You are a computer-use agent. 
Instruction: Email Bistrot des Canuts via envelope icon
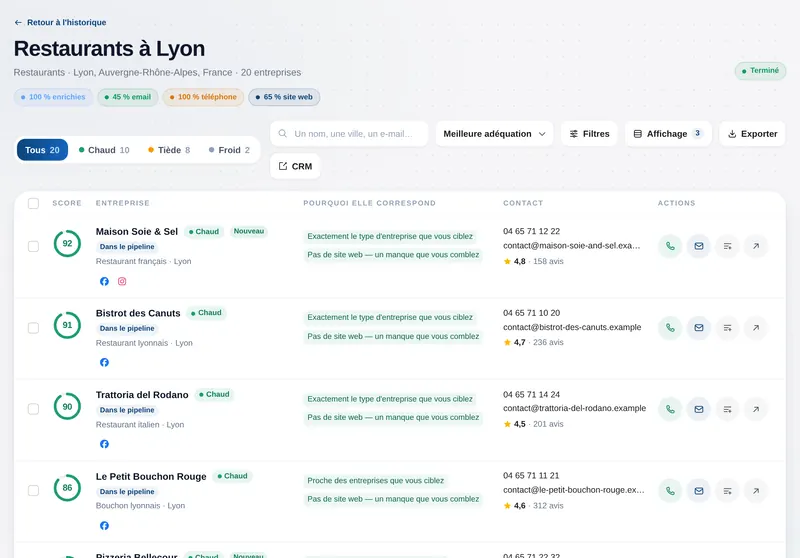tap(699, 328)
